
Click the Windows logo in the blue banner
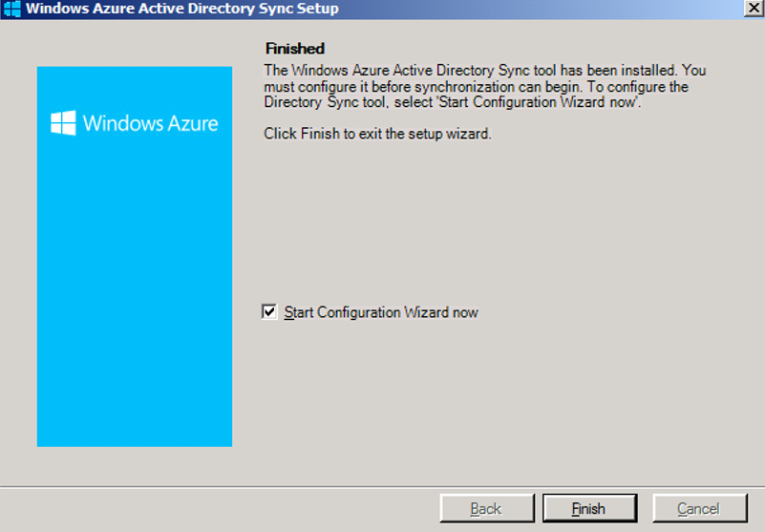tap(63, 122)
